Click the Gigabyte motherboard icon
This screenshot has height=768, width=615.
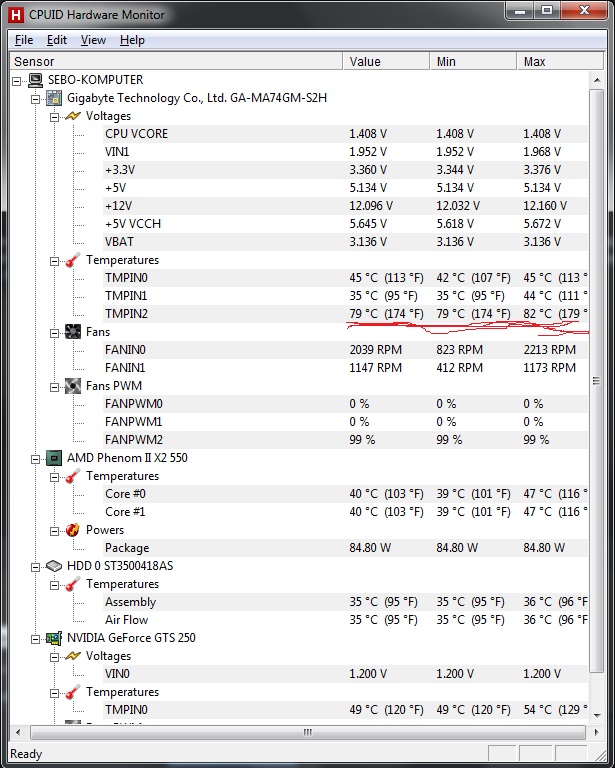[x=54, y=98]
